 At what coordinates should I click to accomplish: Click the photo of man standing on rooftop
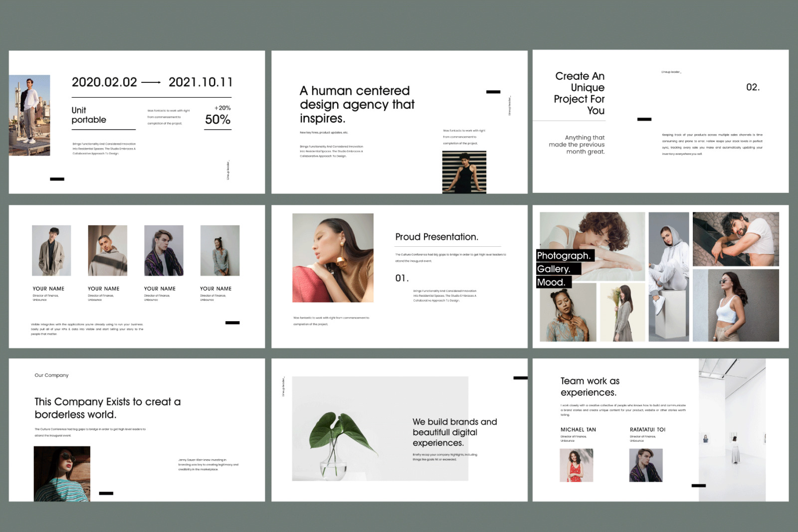pyautogui.click(x=29, y=115)
